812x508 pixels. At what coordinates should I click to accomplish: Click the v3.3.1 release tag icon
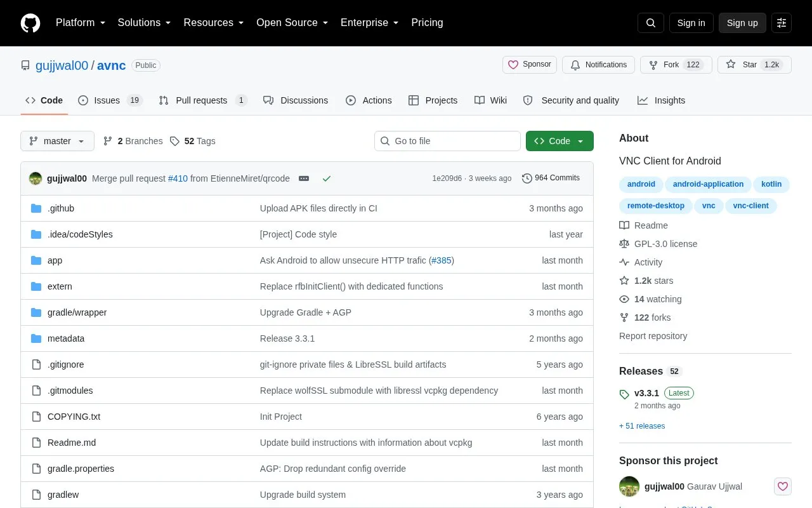click(624, 394)
